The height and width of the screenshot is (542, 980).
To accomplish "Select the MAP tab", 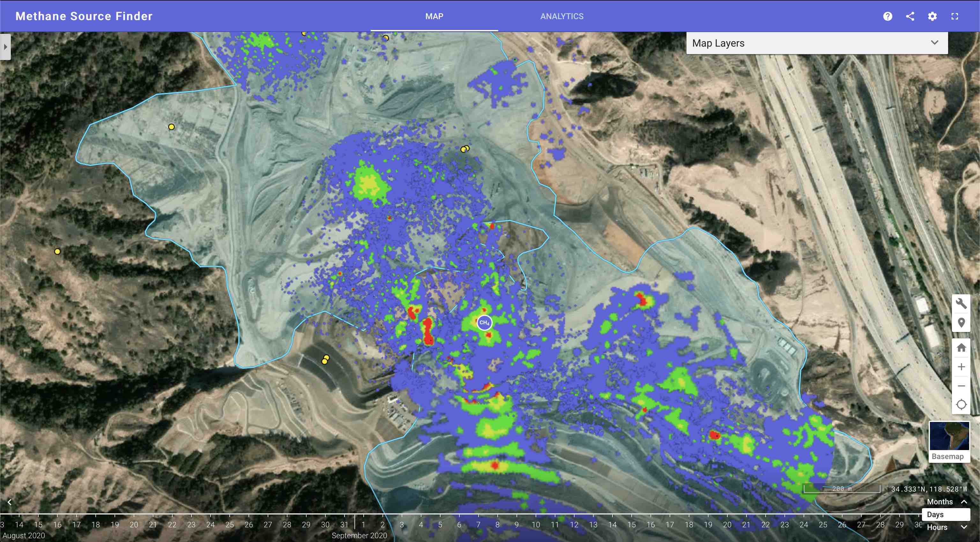I will point(434,16).
